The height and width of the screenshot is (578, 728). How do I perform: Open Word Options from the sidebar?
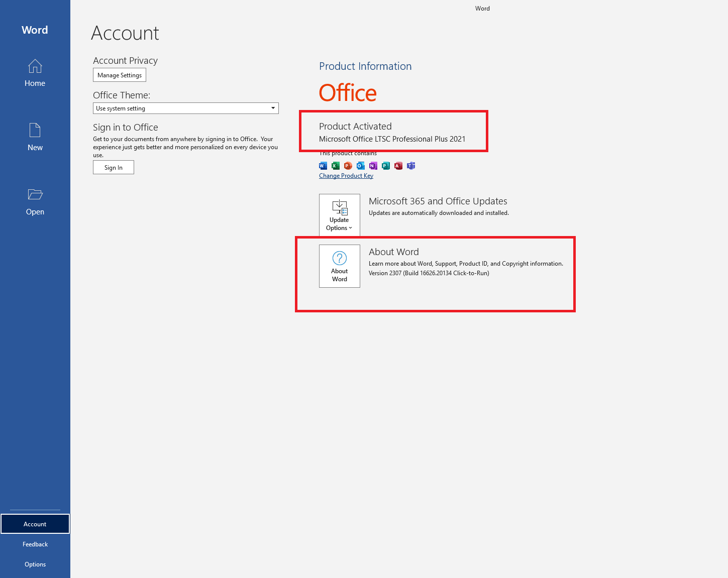point(35,564)
